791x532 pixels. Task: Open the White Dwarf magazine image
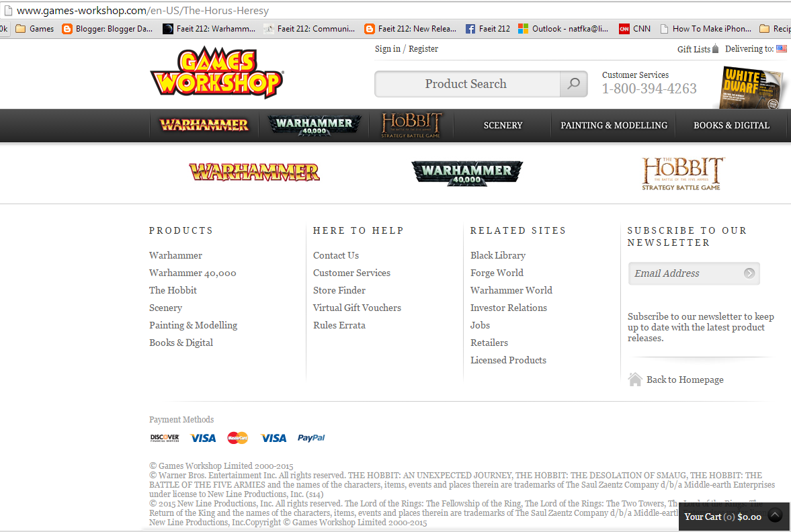751,88
